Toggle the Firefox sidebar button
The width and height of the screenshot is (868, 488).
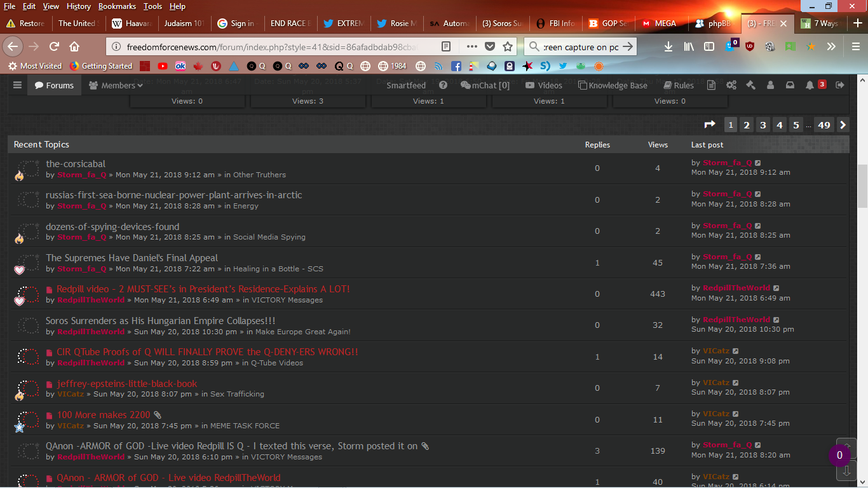tap(709, 46)
